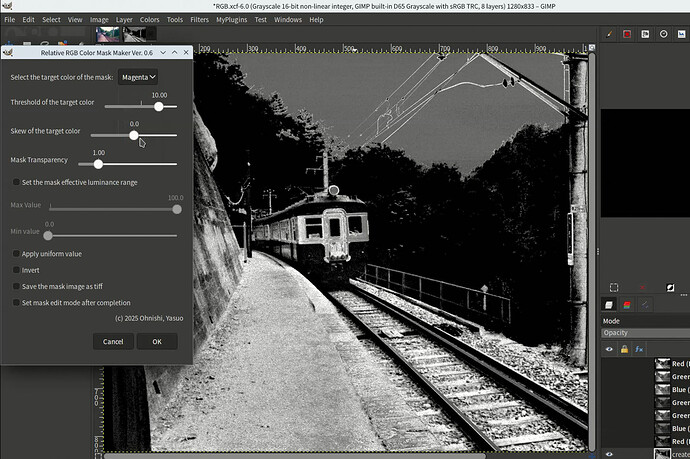The height and width of the screenshot is (459, 690).
Task: Open the circular target icon dock tab
Action: [x=665, y=34]
